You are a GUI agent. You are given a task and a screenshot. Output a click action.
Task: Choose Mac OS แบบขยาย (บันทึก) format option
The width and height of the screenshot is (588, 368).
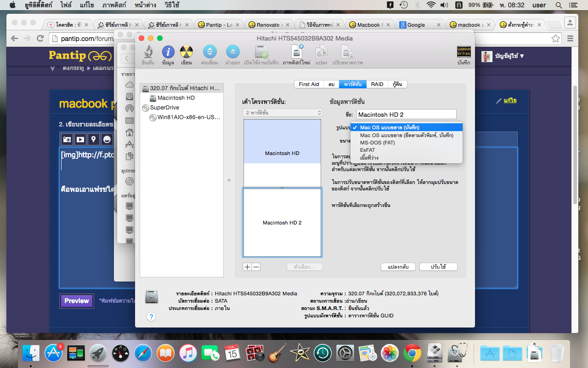(407, 127)
